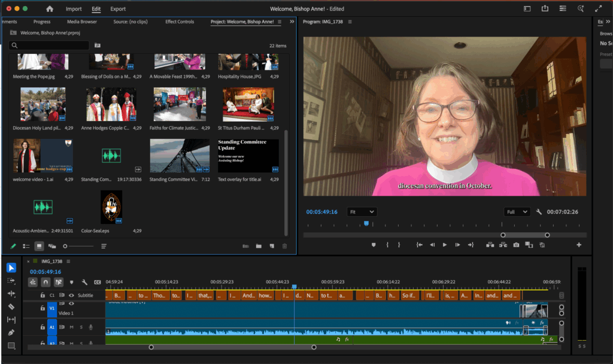This screenshot has width=613, height=364.
Task: Toggle Video 1 track output eye
Action: coord(72,304)
